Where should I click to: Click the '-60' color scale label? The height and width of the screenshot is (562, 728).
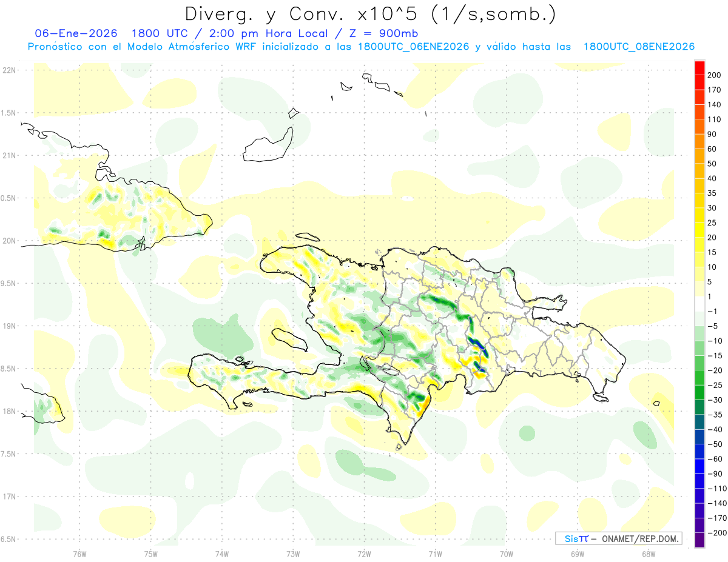tap(716, 459)
